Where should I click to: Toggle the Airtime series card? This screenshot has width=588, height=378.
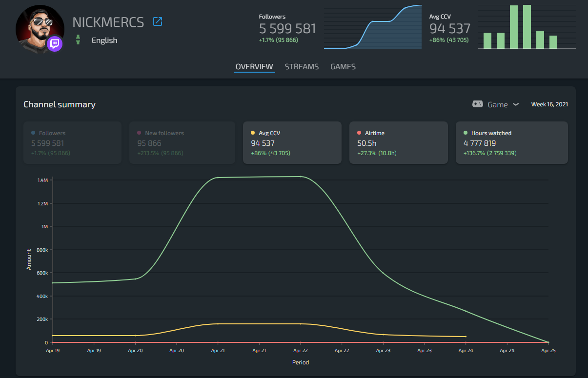(x=398, y=142)
